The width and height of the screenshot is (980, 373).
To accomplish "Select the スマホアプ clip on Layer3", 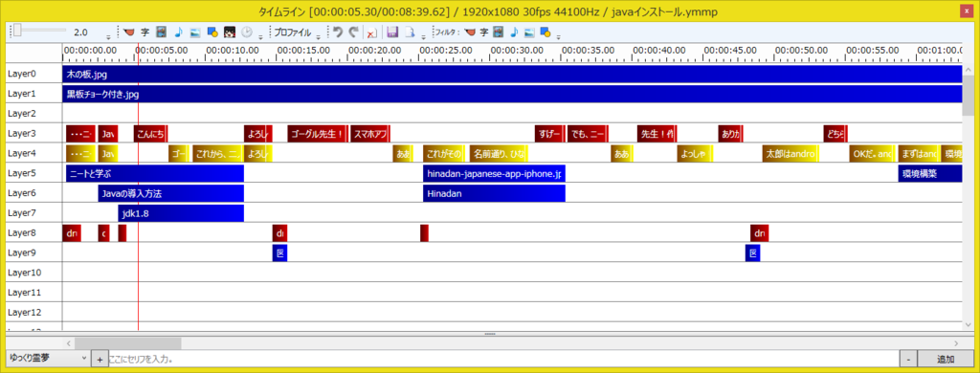I will [x=370, y=134].
